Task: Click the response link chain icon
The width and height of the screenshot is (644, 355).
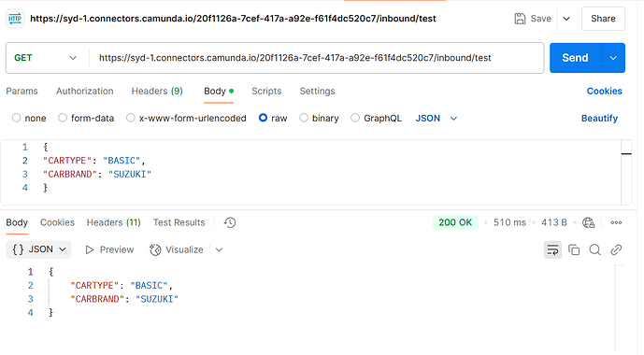Action: [x=616, y=249]
